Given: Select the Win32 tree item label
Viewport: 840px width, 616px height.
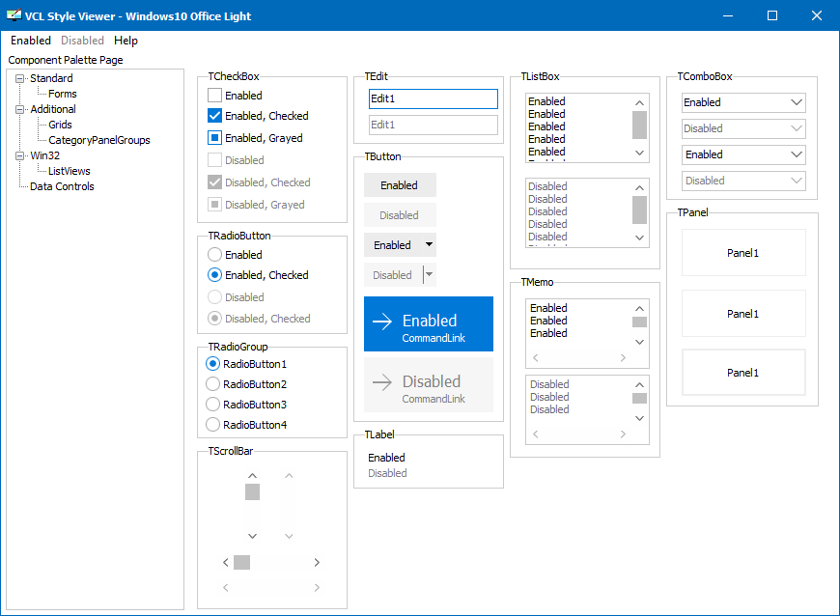Looking at the screenshot, I should click(44, 155).
